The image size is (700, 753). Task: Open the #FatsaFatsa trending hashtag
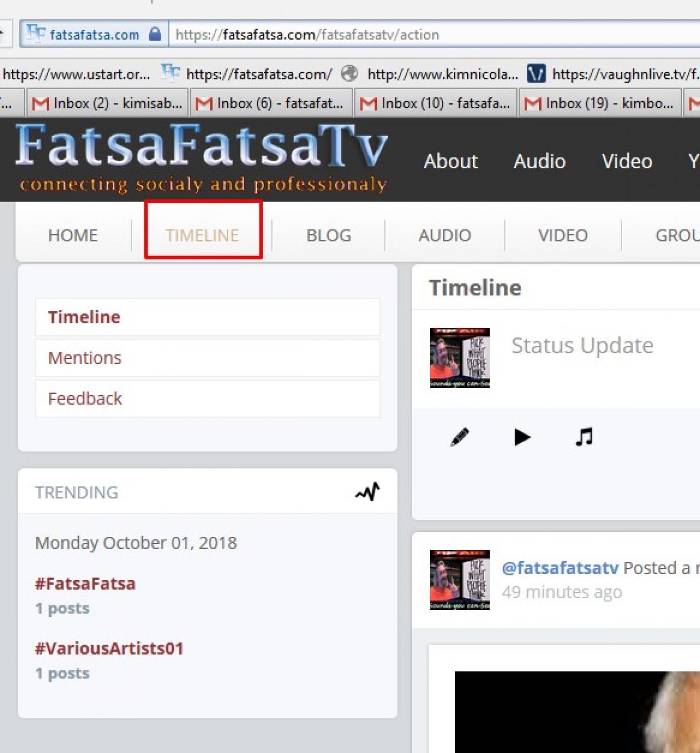coord(85,584)
